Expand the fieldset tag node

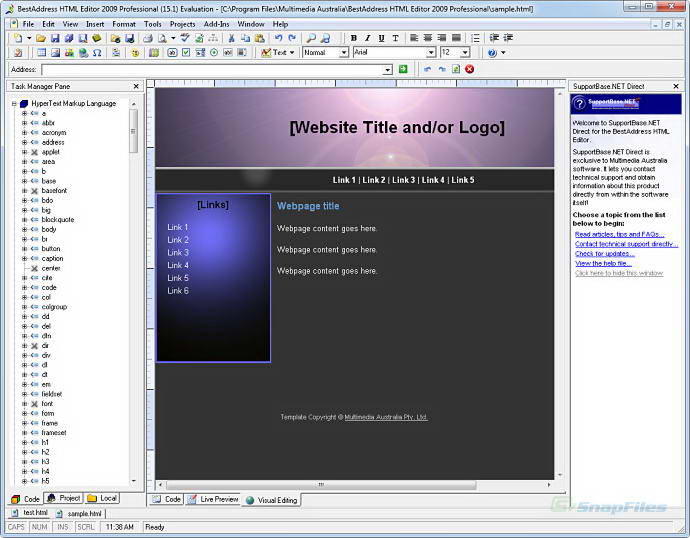pos(25,394)
